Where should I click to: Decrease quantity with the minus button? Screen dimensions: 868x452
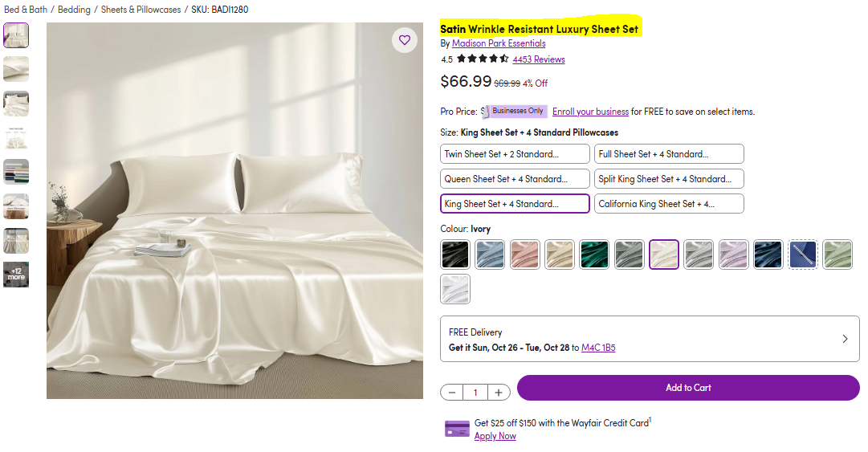(452, 393)
